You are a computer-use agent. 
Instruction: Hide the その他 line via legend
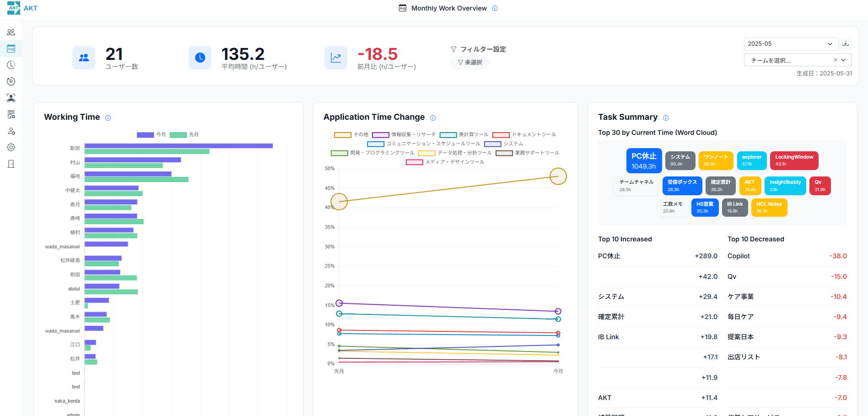(x=351, y=135)
